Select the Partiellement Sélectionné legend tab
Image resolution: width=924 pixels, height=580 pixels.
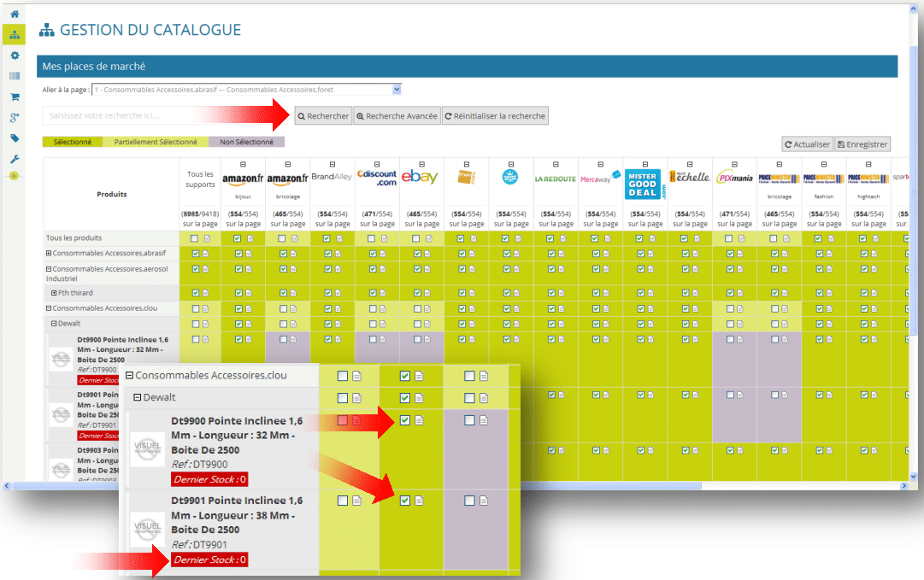click(x=156, y=142)
